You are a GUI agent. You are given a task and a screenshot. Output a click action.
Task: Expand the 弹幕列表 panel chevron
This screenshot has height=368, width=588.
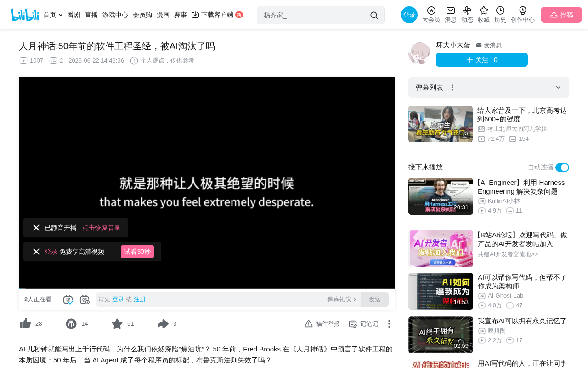pos(558,87)
